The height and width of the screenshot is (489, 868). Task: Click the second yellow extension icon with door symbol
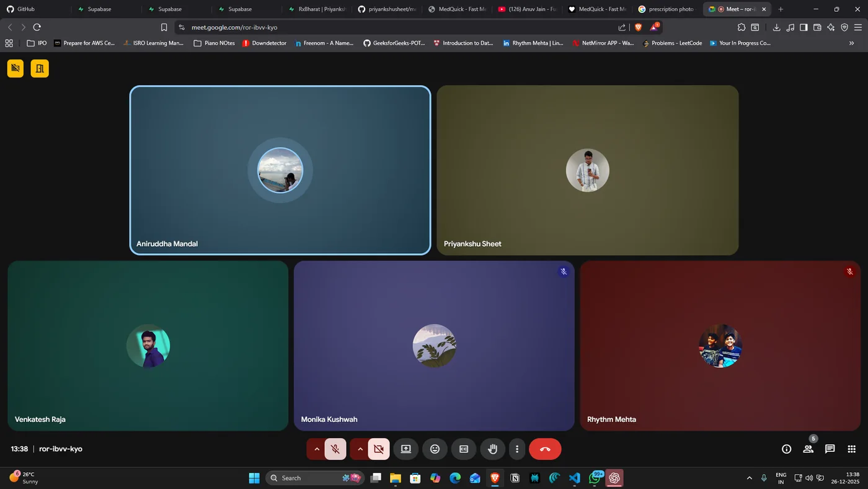(x=40, y=68)
